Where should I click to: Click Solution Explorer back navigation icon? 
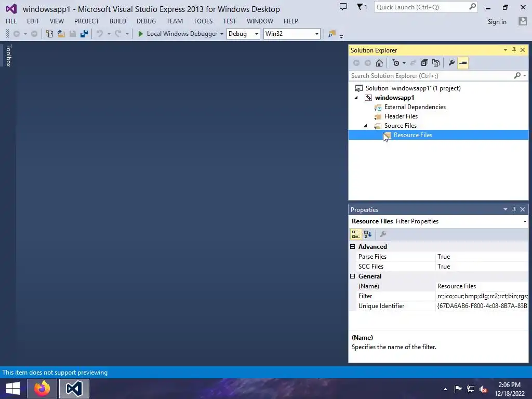click(356, 63)
